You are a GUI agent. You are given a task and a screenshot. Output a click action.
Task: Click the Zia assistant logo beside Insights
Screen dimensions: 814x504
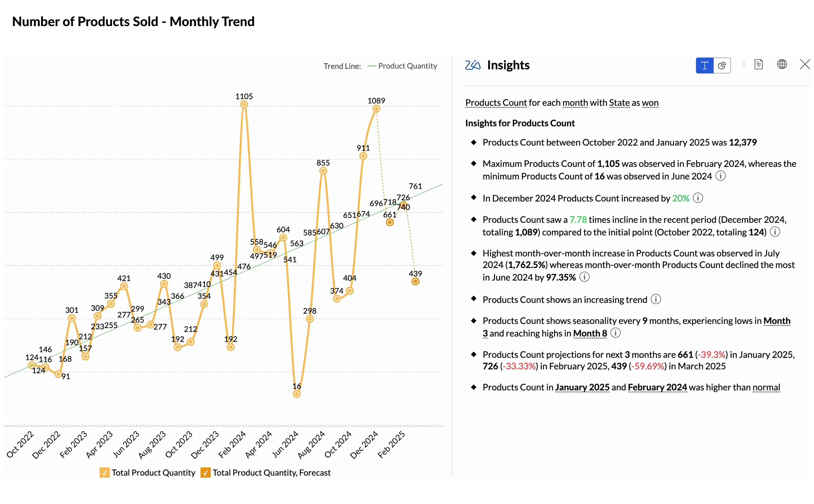tap(472, 65)
